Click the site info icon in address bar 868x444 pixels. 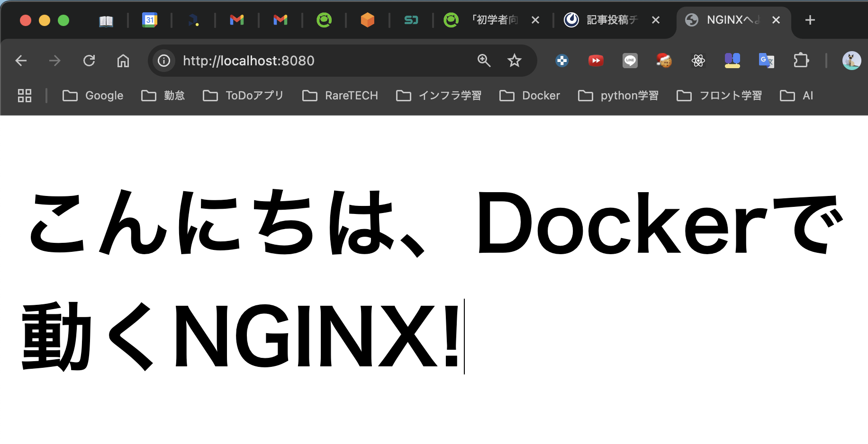(163, 61)
